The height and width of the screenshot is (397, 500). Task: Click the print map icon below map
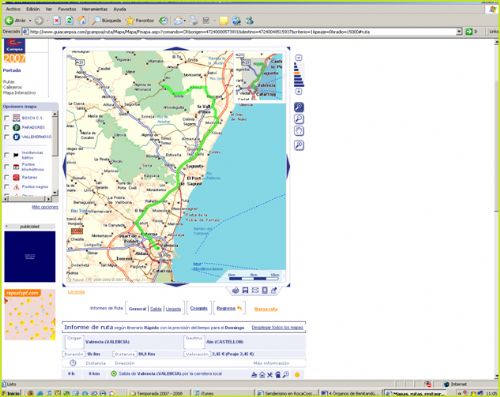tap(235, 290)
